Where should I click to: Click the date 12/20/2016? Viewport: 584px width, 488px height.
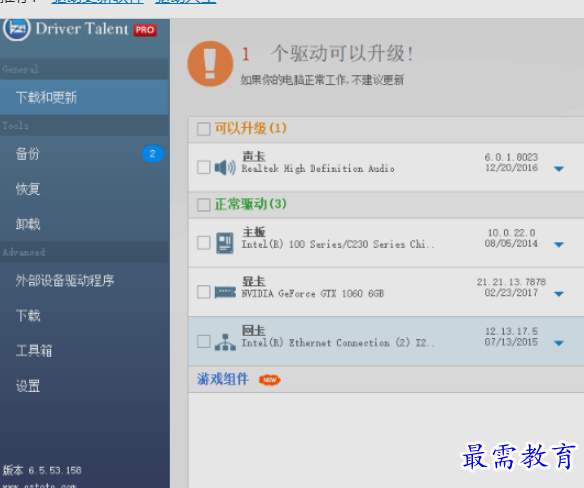click(x=511, y=168)
